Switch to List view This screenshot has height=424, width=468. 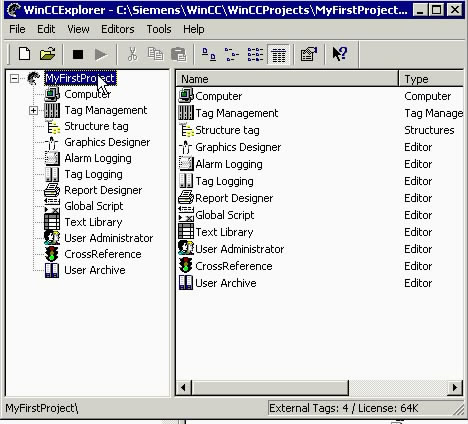pos(255,54)
